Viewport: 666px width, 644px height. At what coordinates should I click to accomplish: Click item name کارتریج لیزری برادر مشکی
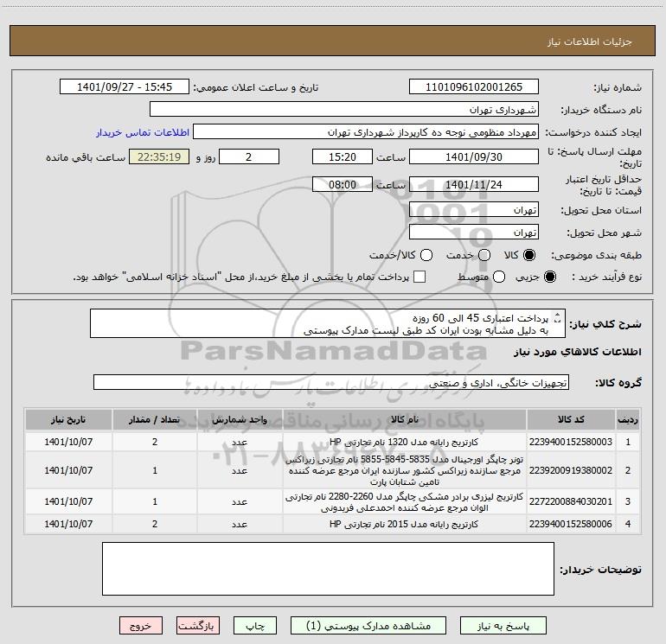(x=404, y=501)
